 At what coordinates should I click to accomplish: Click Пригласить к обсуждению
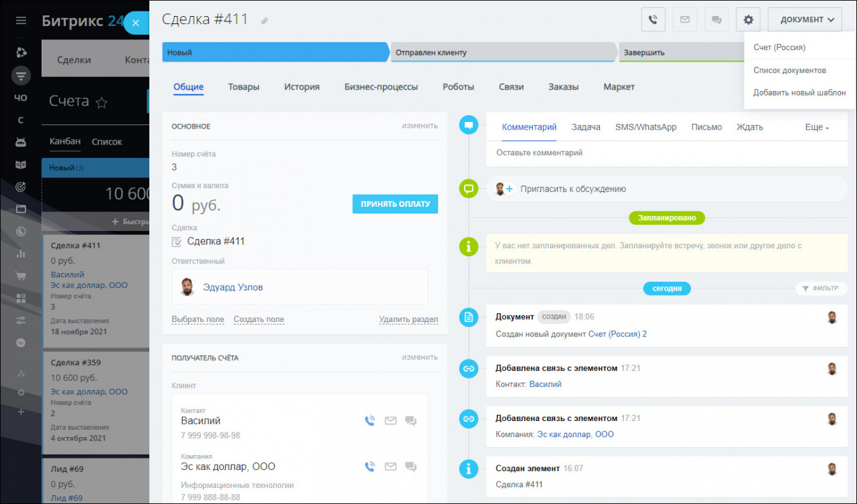click(573, 189)
